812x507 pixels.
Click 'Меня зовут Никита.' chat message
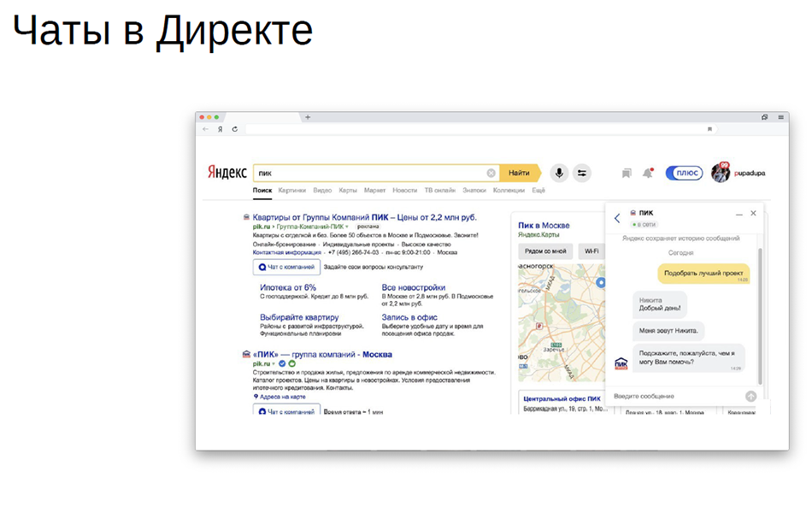[x=668, y=330]
